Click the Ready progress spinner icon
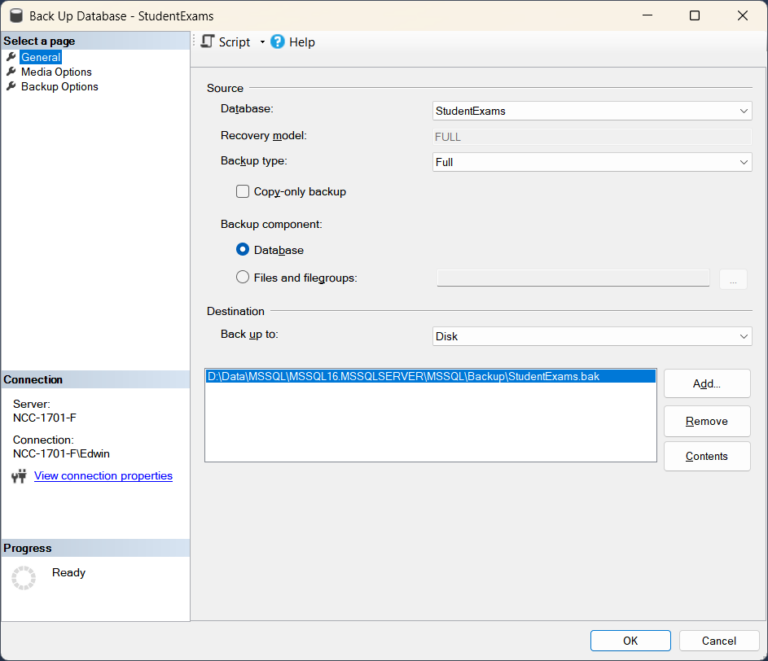The height and width of the screenshot is (661, 768). [23, 579]
